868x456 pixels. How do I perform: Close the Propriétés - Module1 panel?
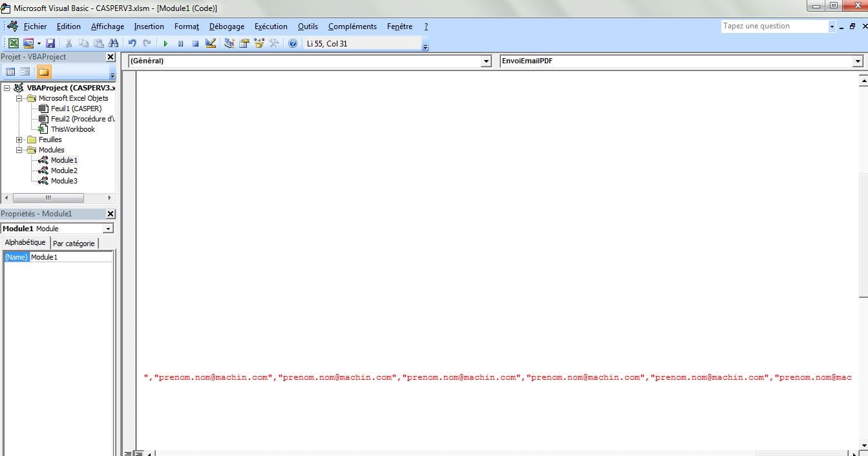pyautogui.click(x=111, y=214)
